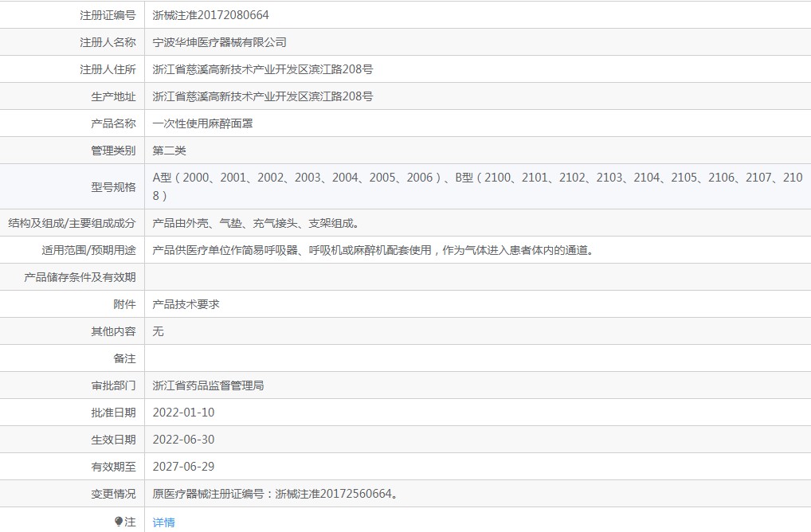The height and width of the screenshot is (532, 811).
Task: Select the intended use text in the 适用范围 row
Action: point(373,250)
